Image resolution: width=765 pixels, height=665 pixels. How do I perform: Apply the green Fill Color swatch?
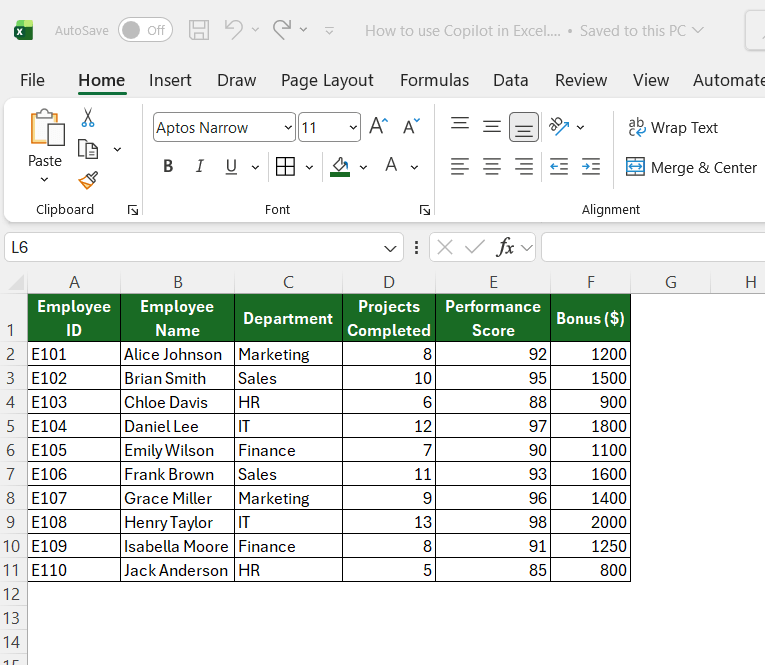[340, 167]
